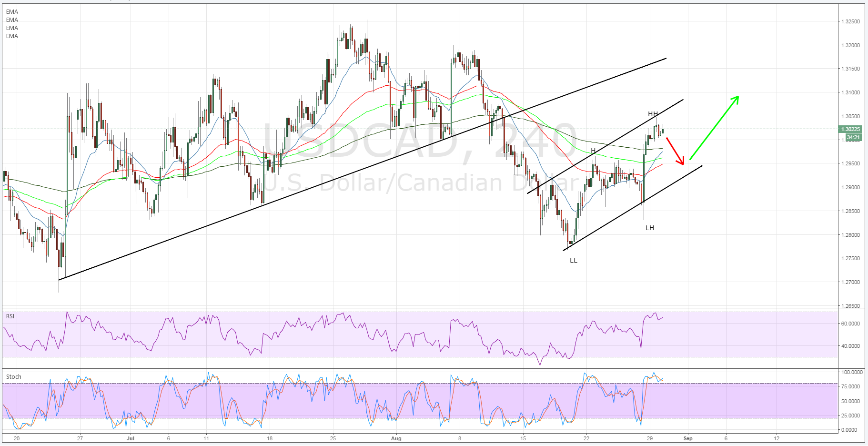Click the Jul date label on time axis
The width and height of the screenshot is (868, 446).
[x=131, y=438]
